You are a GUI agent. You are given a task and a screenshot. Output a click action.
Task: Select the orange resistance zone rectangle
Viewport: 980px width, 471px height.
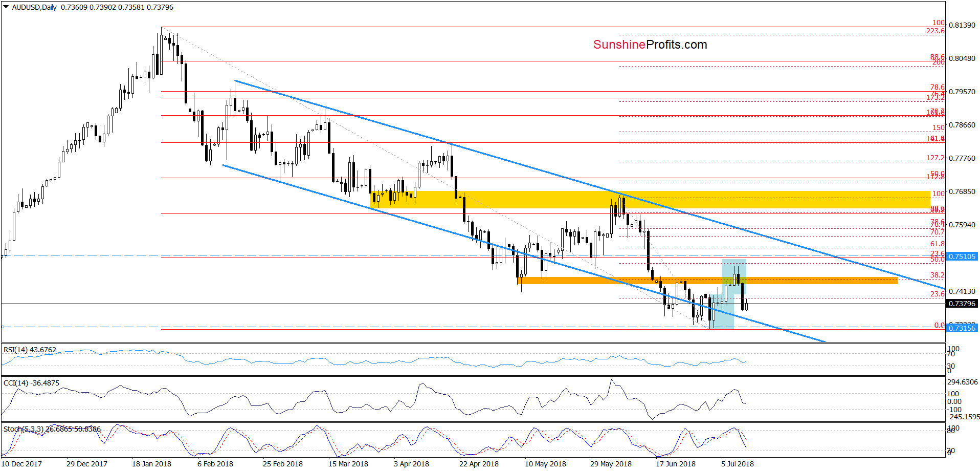click(707, 281)
